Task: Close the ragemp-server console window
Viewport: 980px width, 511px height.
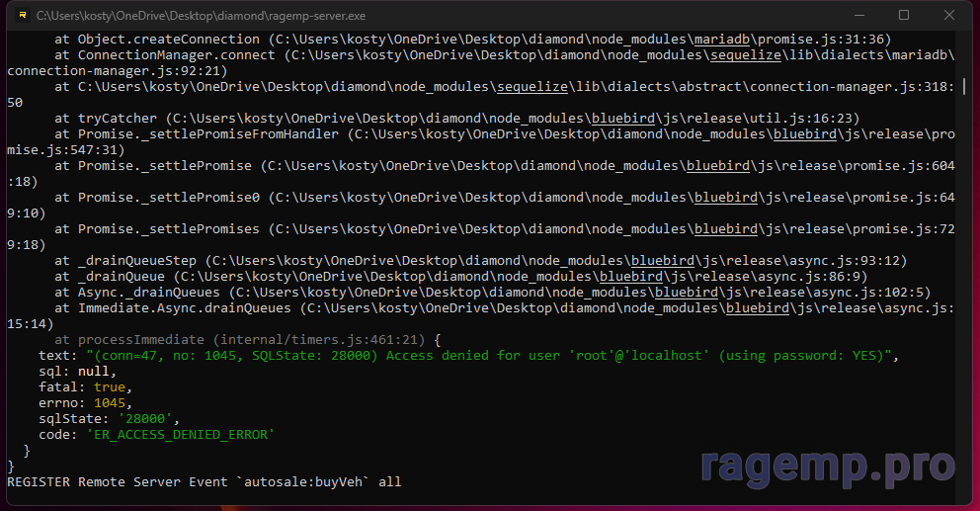Action: click(949, 16)
